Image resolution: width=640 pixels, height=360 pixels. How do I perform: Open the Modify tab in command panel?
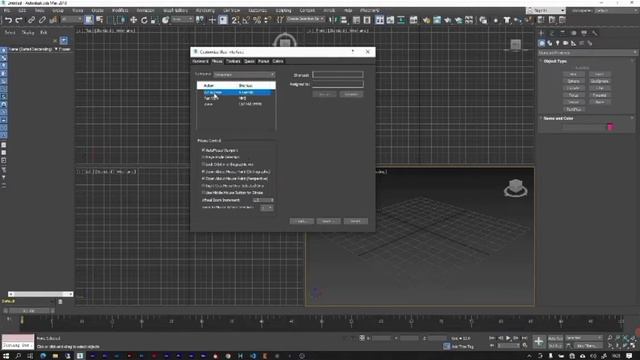coord(552,33)
